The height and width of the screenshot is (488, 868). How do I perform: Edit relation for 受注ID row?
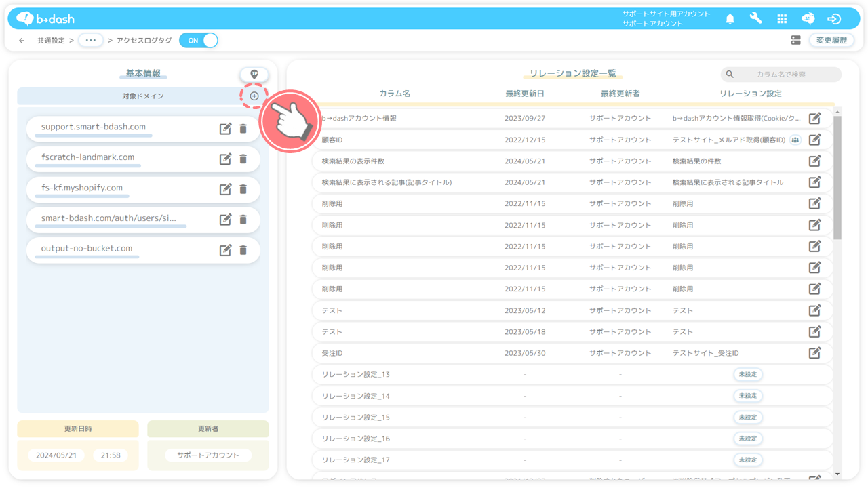814,353
